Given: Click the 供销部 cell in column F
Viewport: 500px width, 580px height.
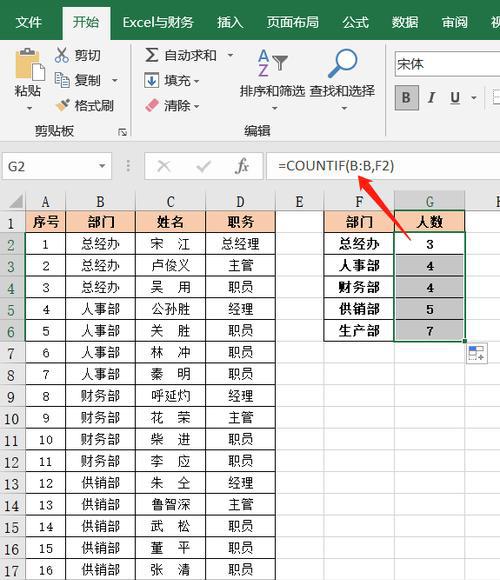Looking at the screenshot, I should (359, 309).
